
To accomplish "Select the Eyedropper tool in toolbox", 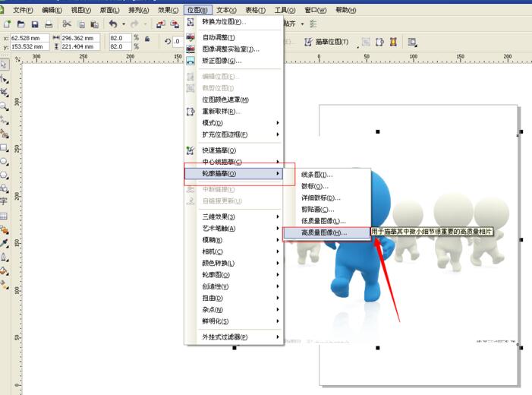I will pyautogui.click(x=4, y=243).
